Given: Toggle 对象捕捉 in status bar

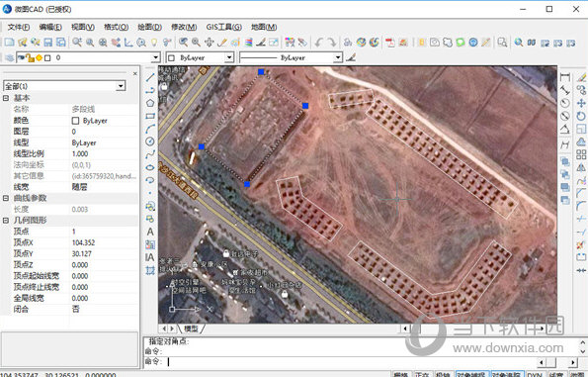Looking at the screenshot, I should click(471, 374).
